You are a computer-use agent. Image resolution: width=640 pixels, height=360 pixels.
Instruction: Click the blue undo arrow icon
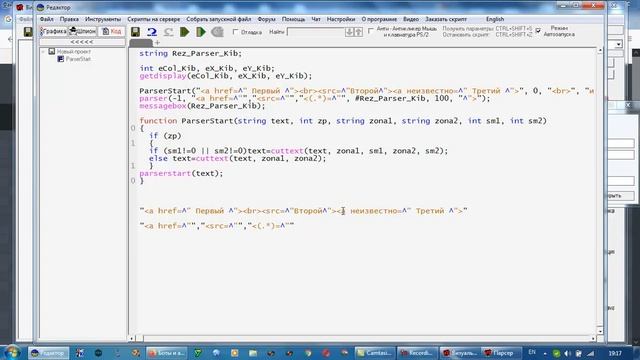tap(152, 32)
